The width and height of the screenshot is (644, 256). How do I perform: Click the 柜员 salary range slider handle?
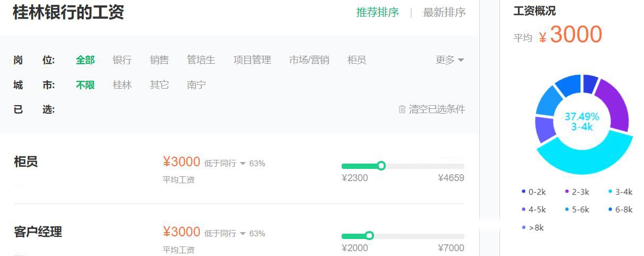click(381, 166)
